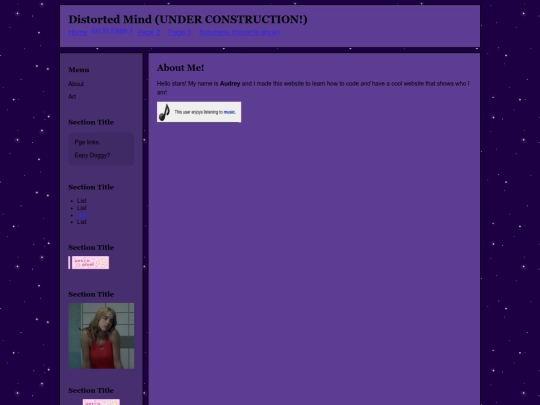Follow the 'Go to Page 1' link
The width and height of the screenshot is (540, 405).
[112, 30]
